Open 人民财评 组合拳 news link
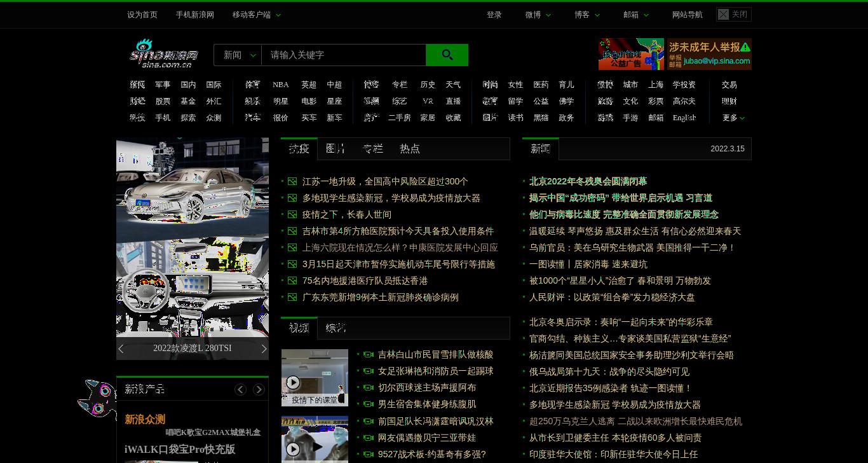 [x=612, y=297]
